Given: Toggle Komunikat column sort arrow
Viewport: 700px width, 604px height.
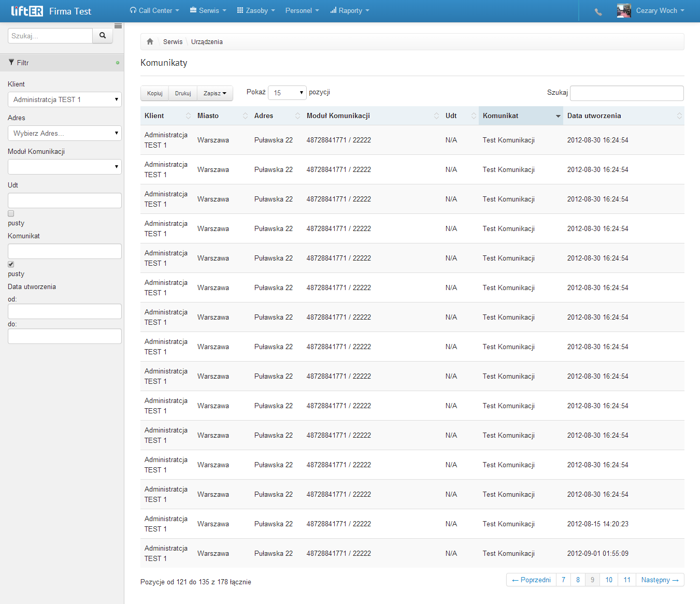Looking at the screenshot, I should coord(558,116).
